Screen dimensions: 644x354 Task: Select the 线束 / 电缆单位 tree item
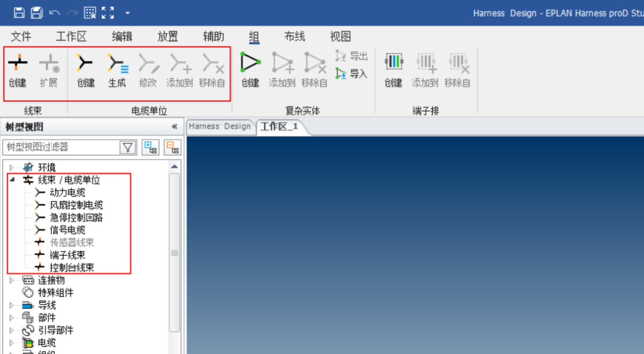tap(69, 180)
